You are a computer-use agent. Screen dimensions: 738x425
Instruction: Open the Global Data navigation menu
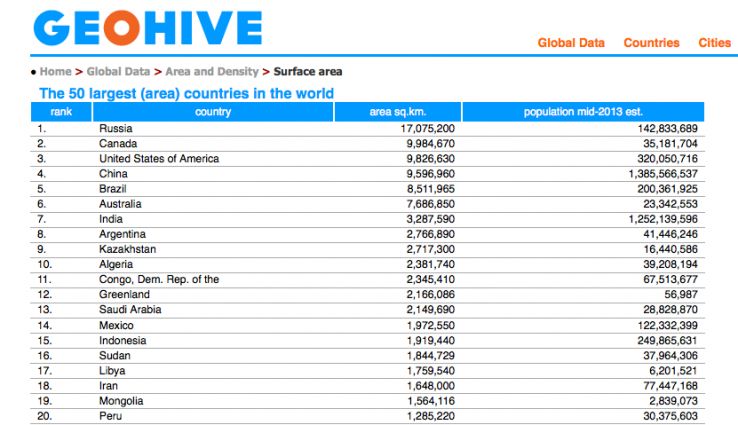[571, 43]
